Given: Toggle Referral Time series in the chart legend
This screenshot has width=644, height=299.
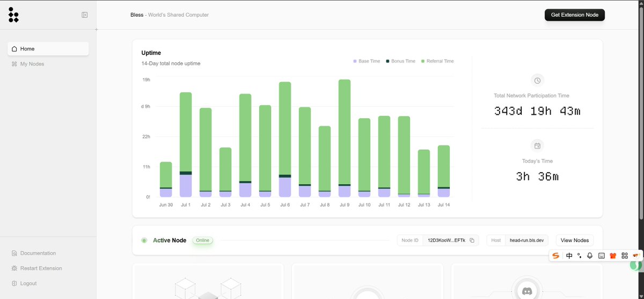Looking at the screenshot, I should pos(437,61).
